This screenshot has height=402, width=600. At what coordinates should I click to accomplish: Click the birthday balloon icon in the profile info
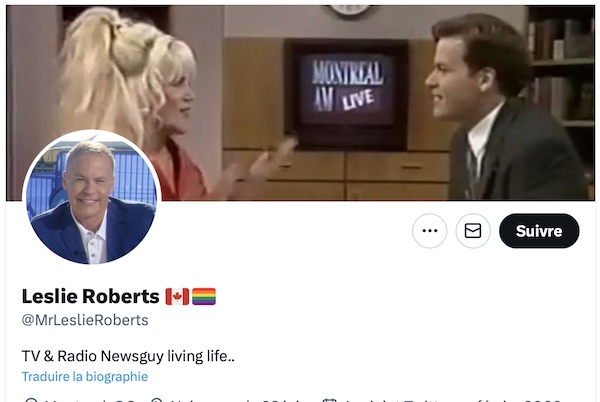coord(157,400)
